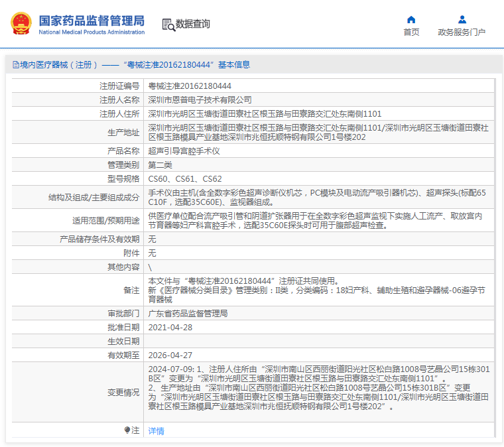Click the national emblem logo
Image resolution: width=504 pixels, height=447 pixels.
coord(21,23)
